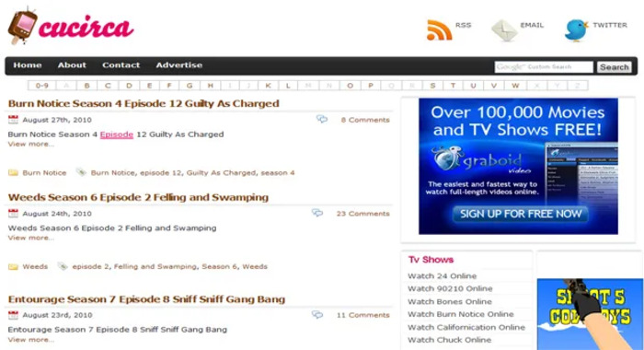
Task: Open the Twitter bird icon
Action: (576, 30)
